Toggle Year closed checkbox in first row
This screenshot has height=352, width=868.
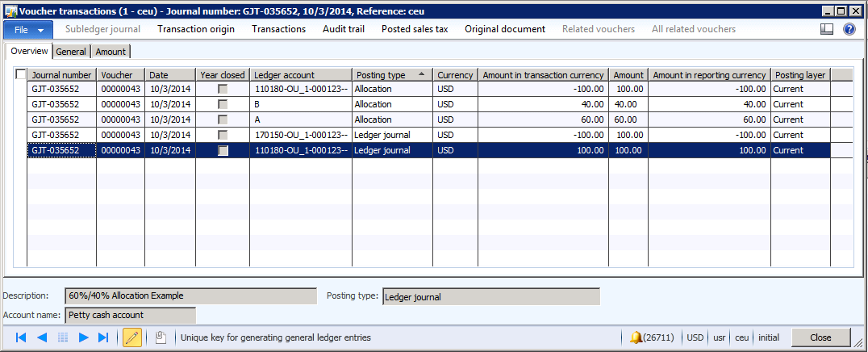pyautogui.click(x=222, y=89)
